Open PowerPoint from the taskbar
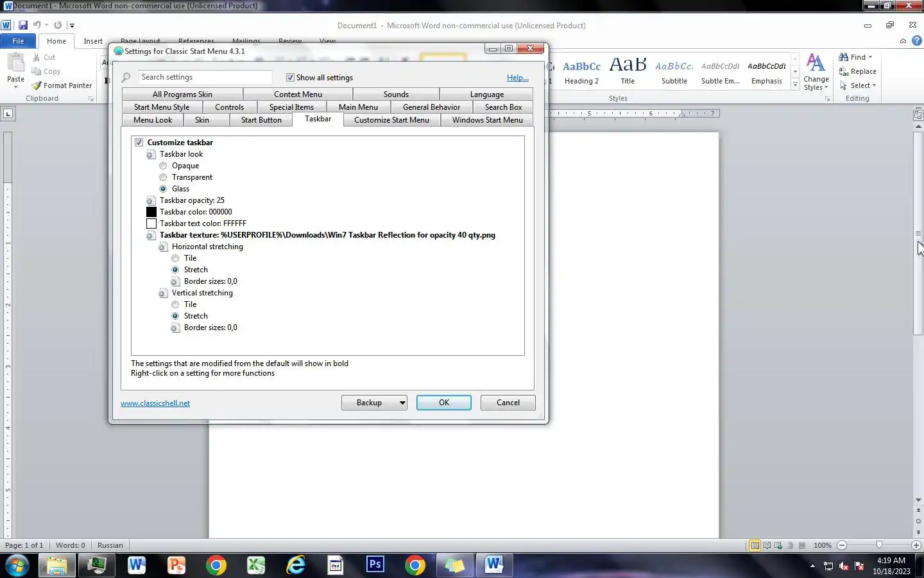This screenshot has width=924, height=578. pos(176,565)
